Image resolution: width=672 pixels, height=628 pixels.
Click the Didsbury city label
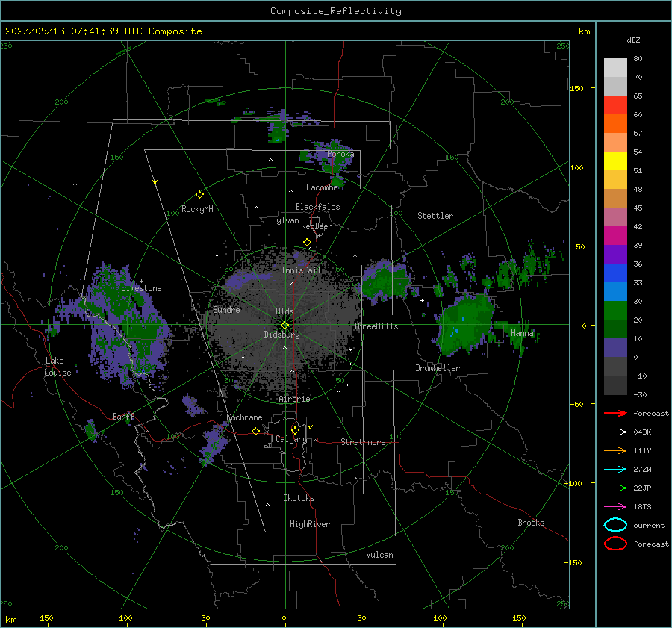point(281,335)
